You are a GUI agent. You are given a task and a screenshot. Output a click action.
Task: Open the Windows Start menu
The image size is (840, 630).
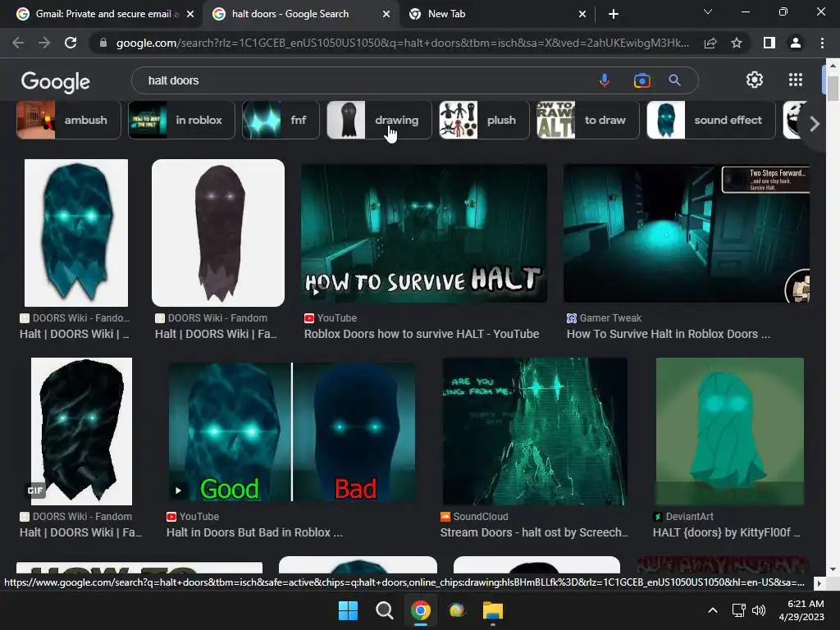click(x=348, y=610)
